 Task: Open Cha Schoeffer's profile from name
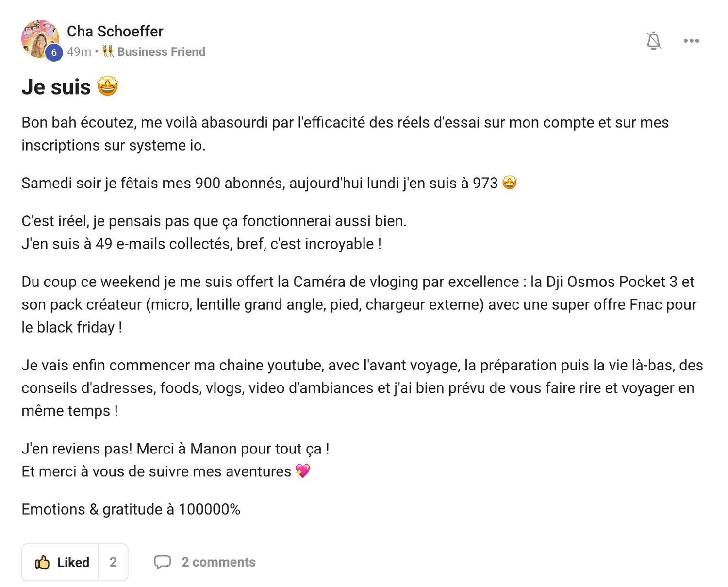[x=115, y=31]
